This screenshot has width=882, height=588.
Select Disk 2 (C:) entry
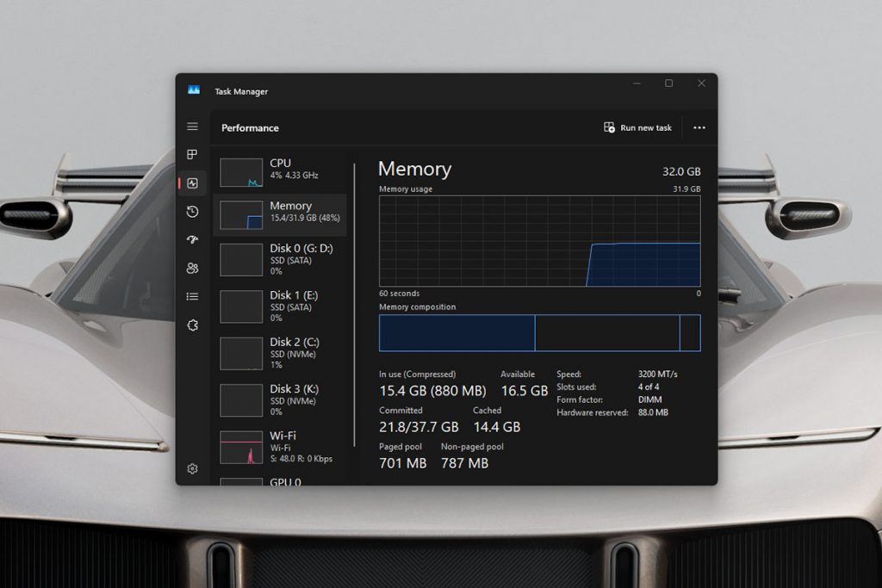pyautogui.click(x=280, y=353)
